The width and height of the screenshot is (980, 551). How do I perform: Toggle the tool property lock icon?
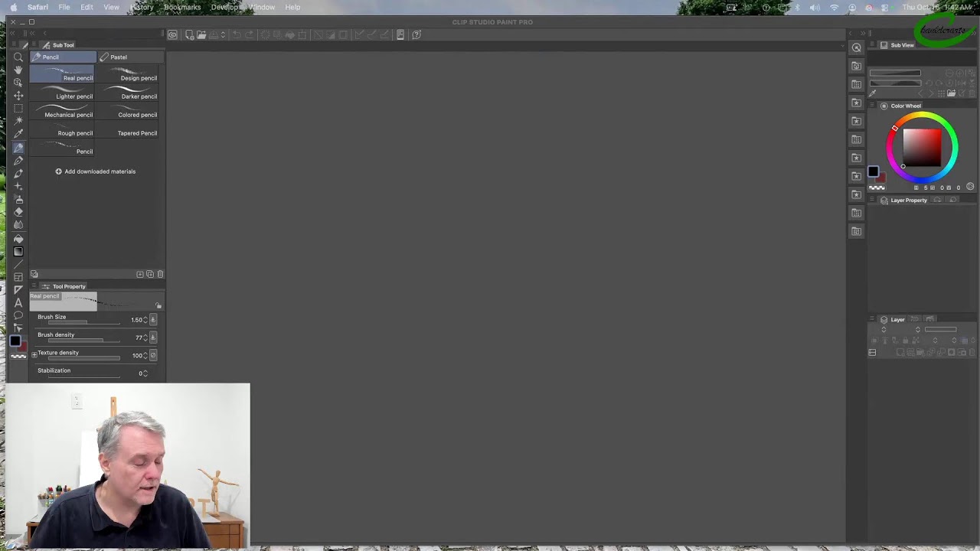tap(158, 305)
